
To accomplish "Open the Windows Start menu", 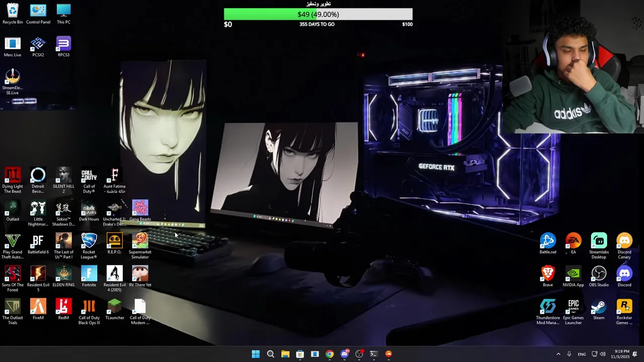I will 256,354.
